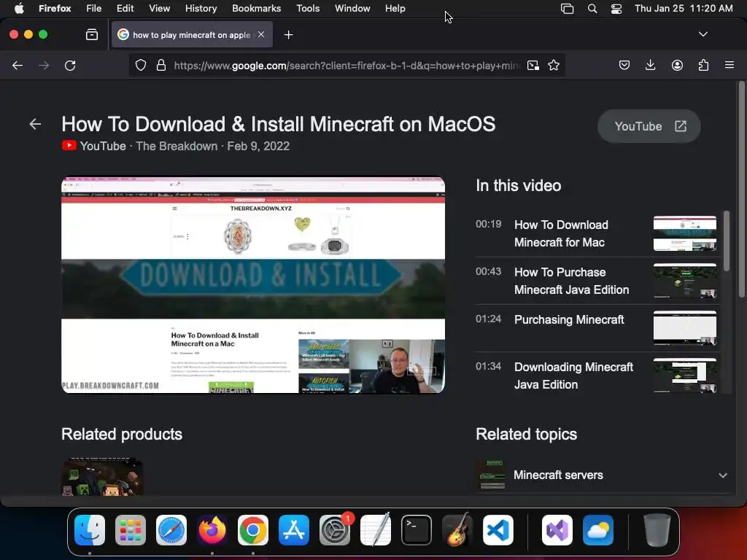
Task: Play the Download & Install video thumbnail
Action: (x=253, y=285)
